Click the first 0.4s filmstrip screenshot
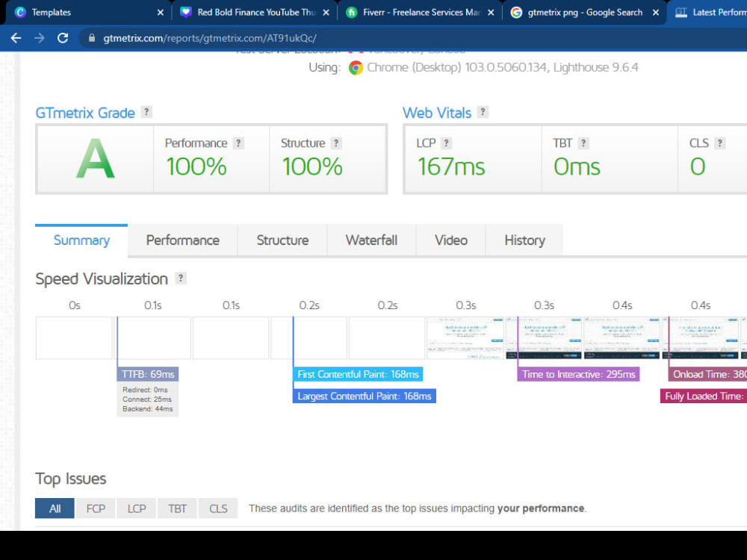The image size is (747, 560). pos(622,337)
